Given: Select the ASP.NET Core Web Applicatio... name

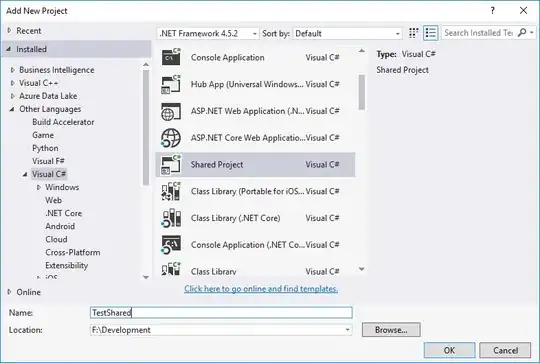Looking at the screenshot, I should [248, 138].
